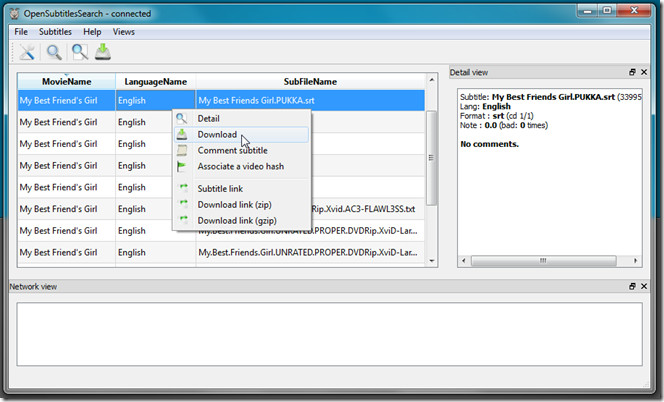Click the No comments. text
This screenshot has width=664, height=402.
489,144
